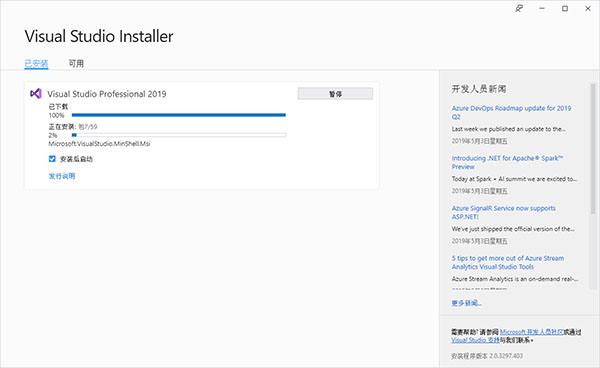Click the 已下载 100% download progress bar
The height and width of the screenshot is (368, 600).
pos(179,115)
